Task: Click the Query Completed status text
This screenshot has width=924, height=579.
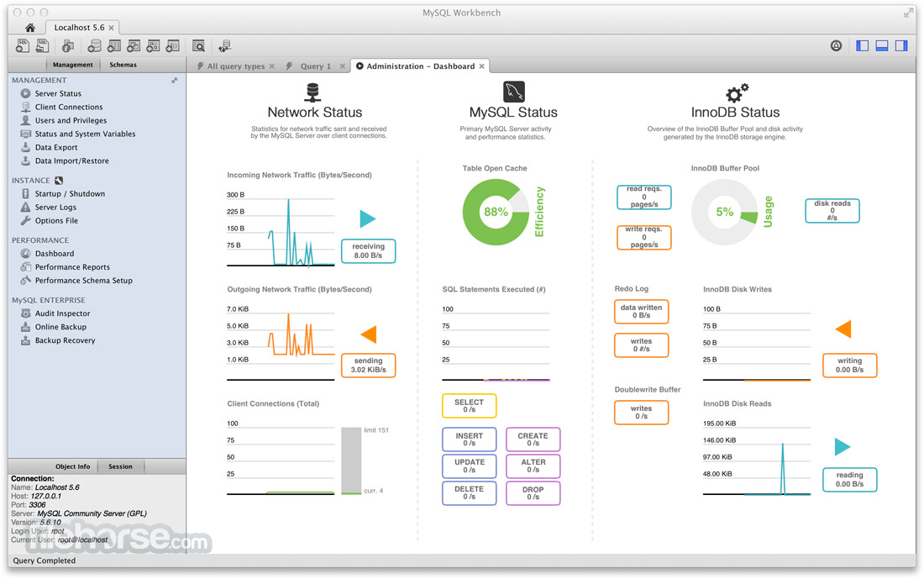Action: [x=45, y=561]
